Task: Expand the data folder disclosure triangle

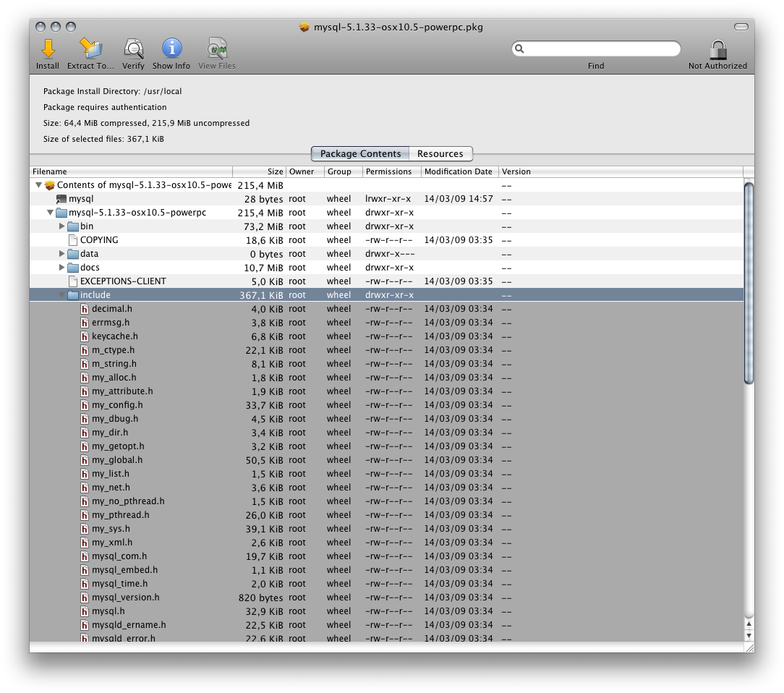Action: [x=62, y=253]
